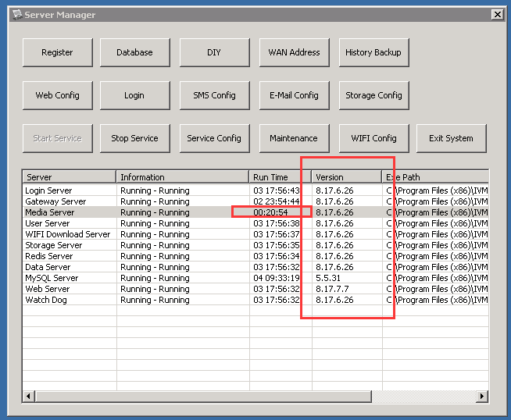Screen dimensions: 511x420
Task: Click the Login Server exe path cell
Action: [437, 190]
